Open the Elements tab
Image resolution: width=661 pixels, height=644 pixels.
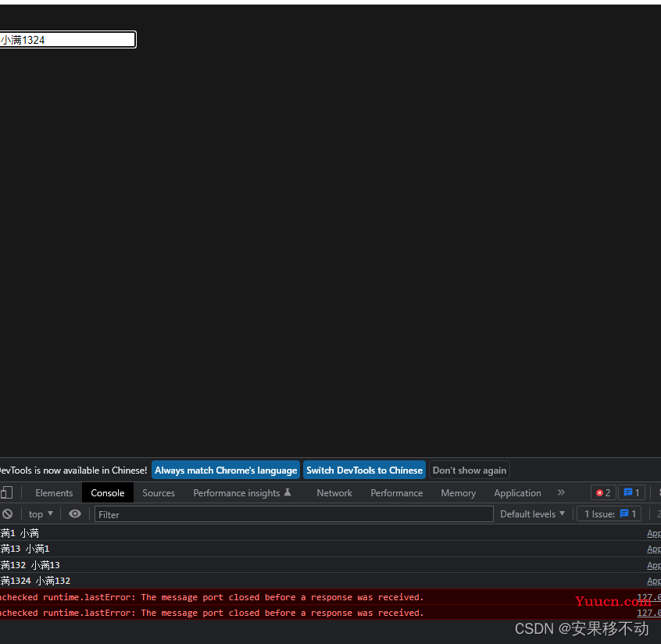(x=54, y=493)
